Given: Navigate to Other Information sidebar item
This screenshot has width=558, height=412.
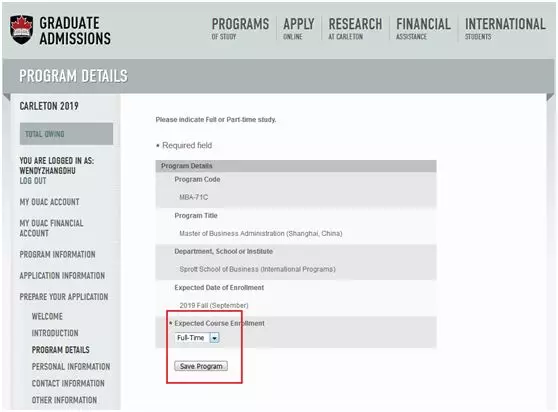Looking at the screenshot, I should tap(64, 400).
